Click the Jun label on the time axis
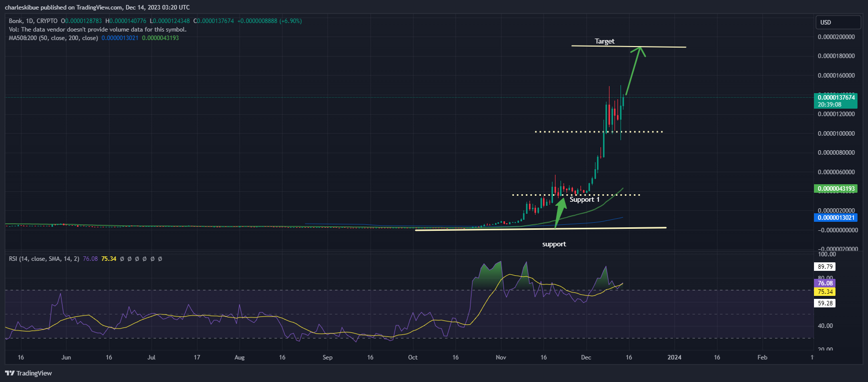This screenshot has height=382, width=868. (66, 357)
